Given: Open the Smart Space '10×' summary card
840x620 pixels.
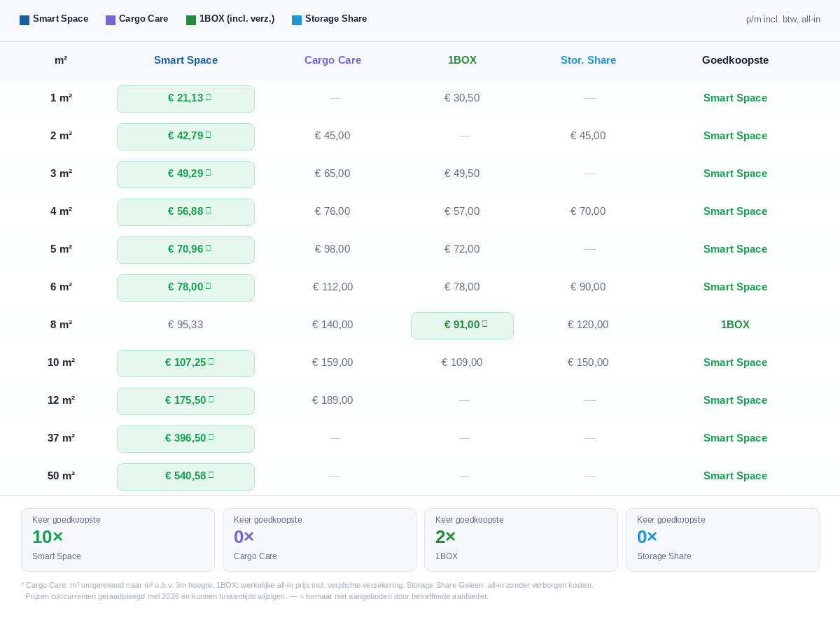Looking at the screenshot, I should coord(118,540).
